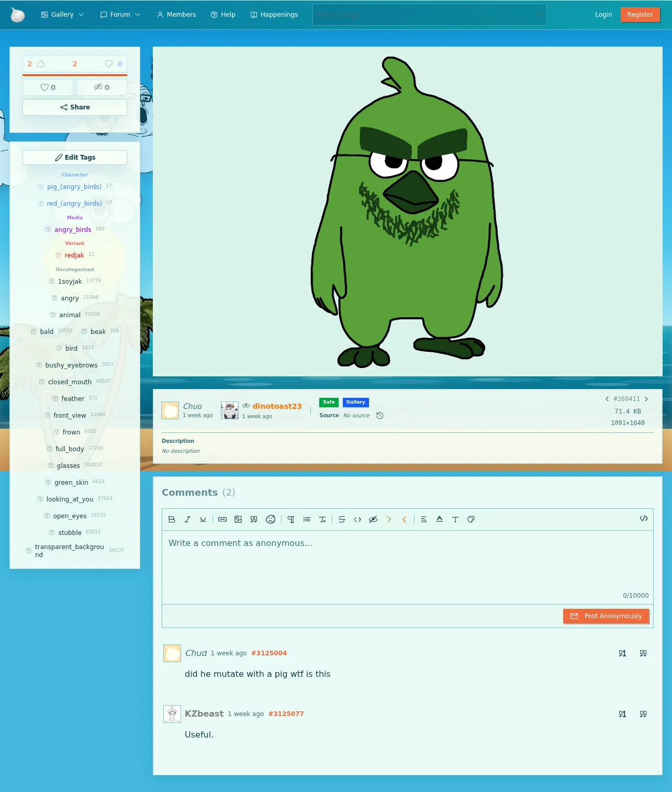Open the Members page
The image size is (672, 792).
point(176,15)
